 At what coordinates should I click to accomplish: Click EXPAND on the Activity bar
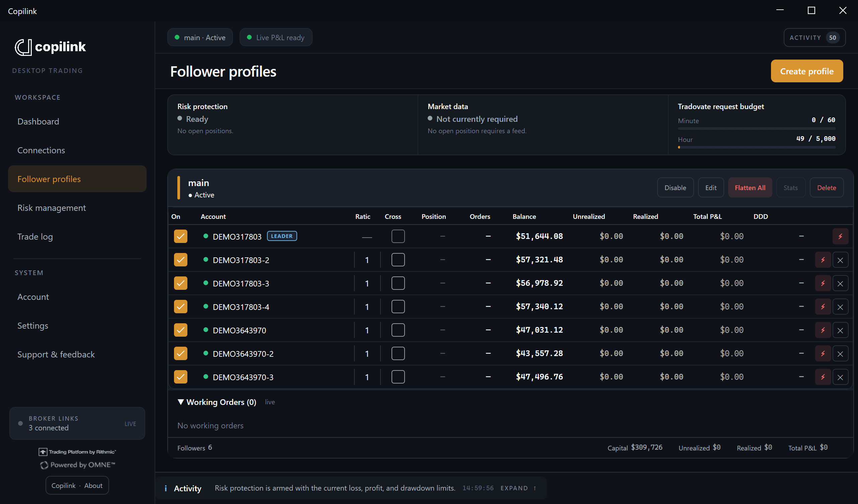pos(514,488)
